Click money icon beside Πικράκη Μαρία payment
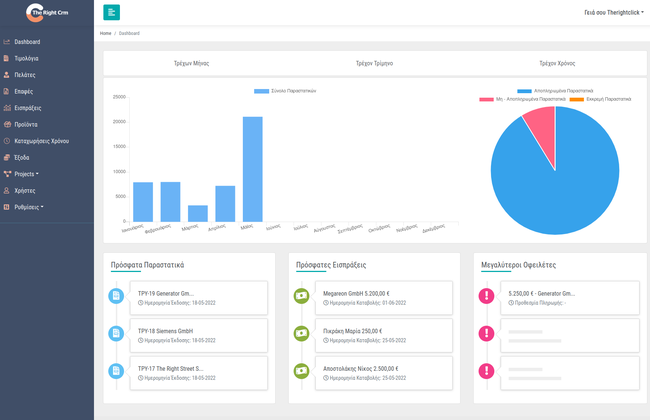 point(301,333)
